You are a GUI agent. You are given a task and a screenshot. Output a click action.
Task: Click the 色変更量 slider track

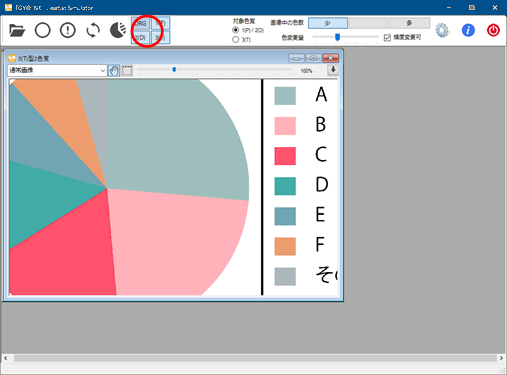point(346,37)
